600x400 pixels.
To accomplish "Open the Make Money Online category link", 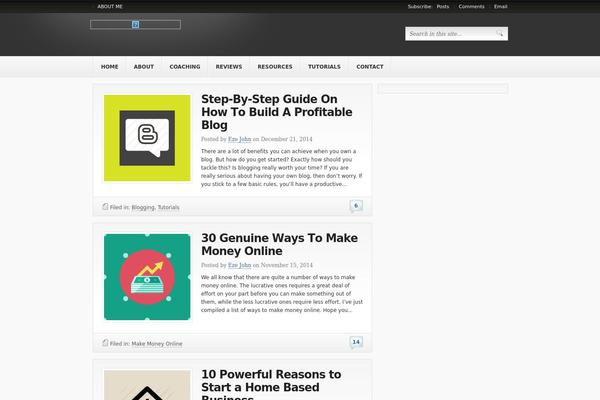I will pos(157,344).
